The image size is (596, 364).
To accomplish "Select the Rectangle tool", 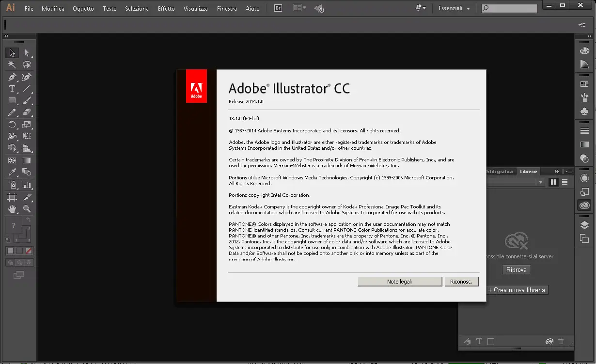I will click(x=12, y=101).
